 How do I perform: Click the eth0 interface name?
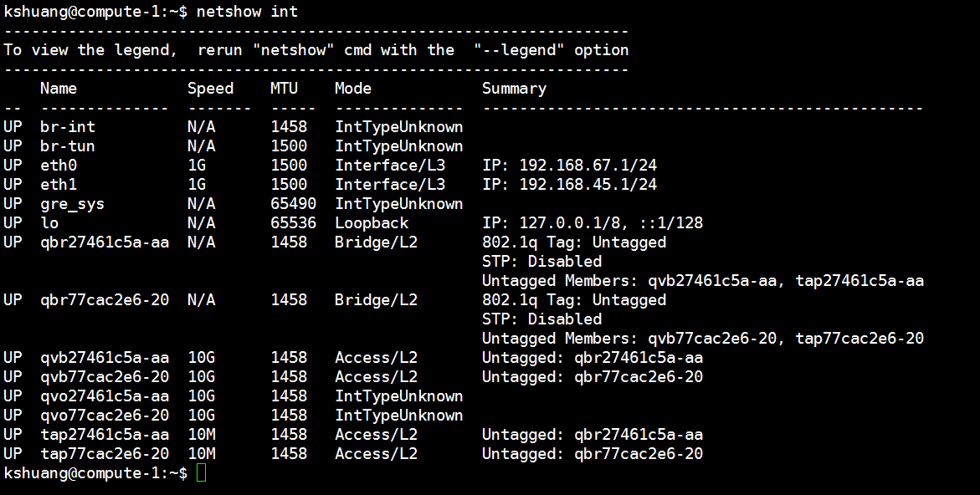(x=59, y=166)
